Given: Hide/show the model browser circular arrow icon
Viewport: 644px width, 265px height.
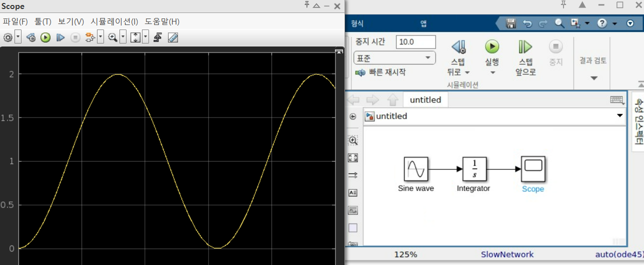Looking at the screenshot, I should [353, 116].
